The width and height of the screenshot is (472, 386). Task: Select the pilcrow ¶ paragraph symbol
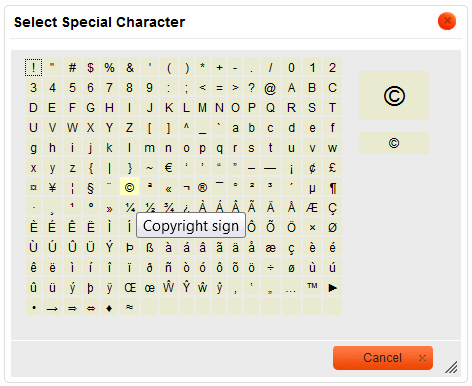tap(332, 188)
